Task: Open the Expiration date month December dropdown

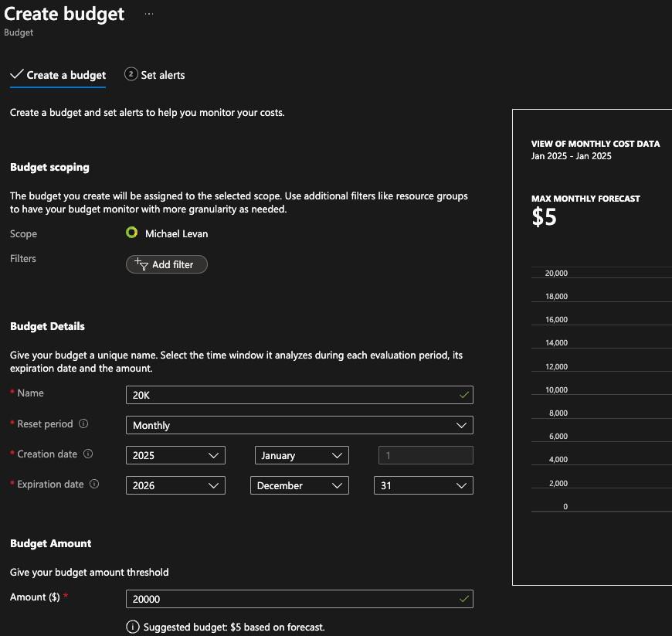Action: coord(300,485)
